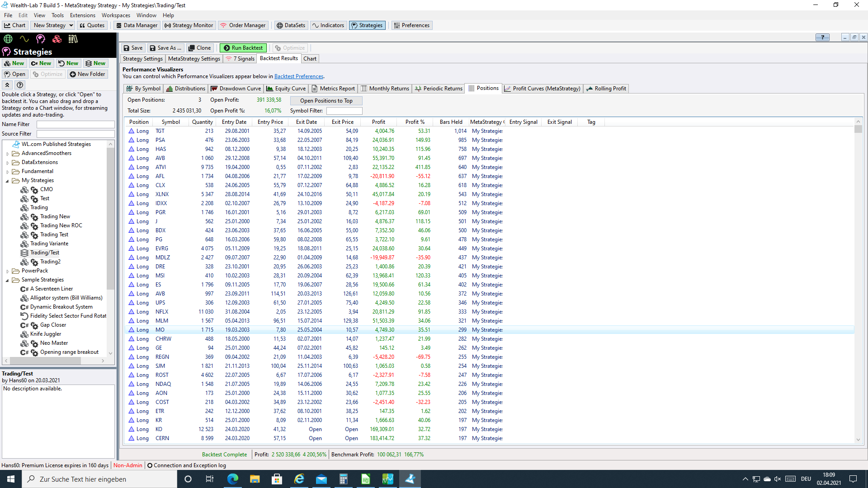Open the Rolling Profit tab
Image resolution: width=868 pixels, height=488 pixels.
pyautogui.click(x=606, y=89)
